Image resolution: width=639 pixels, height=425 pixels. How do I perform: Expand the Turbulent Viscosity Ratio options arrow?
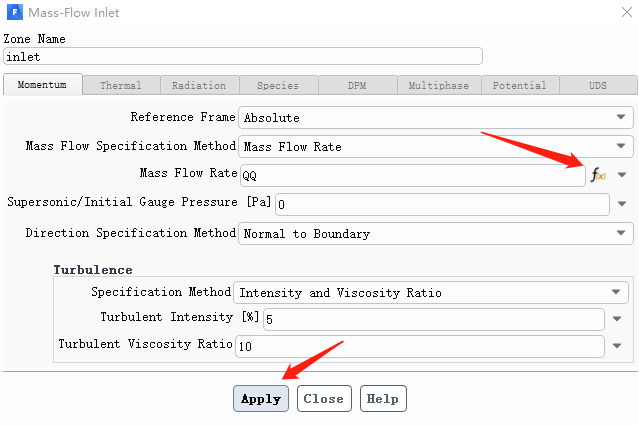(617, 346)
